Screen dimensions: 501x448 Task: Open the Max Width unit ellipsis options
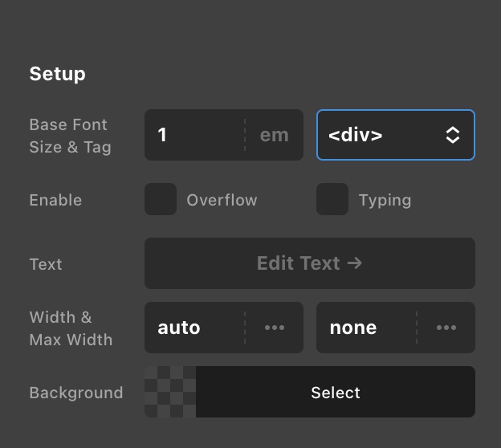pyautogui.click(x=446, y=328)
